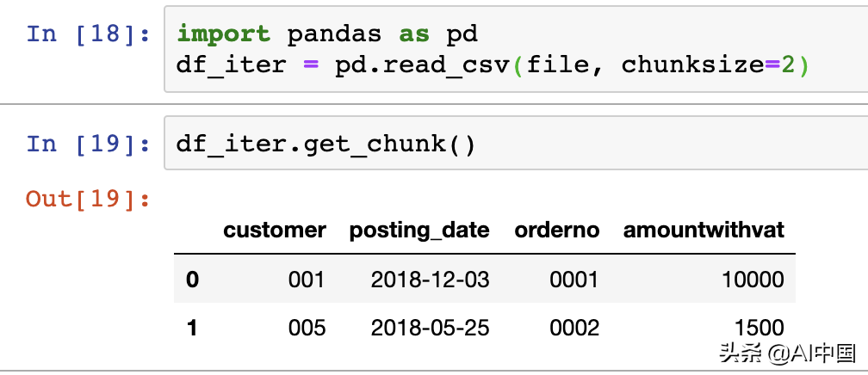Click the orderno 0001 cell
The image size is (868, 375).
[x=574, y=280]
